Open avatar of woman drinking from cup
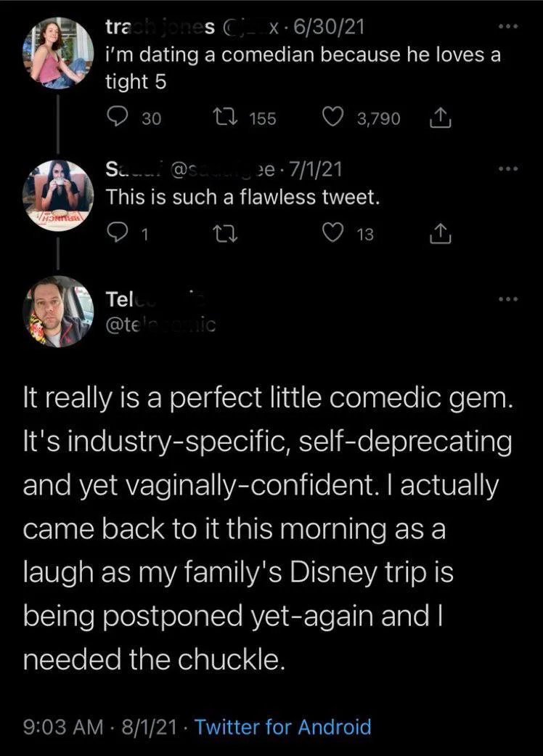Image resolution: width=543 pixels, height=756 pixels. (58, 195)
